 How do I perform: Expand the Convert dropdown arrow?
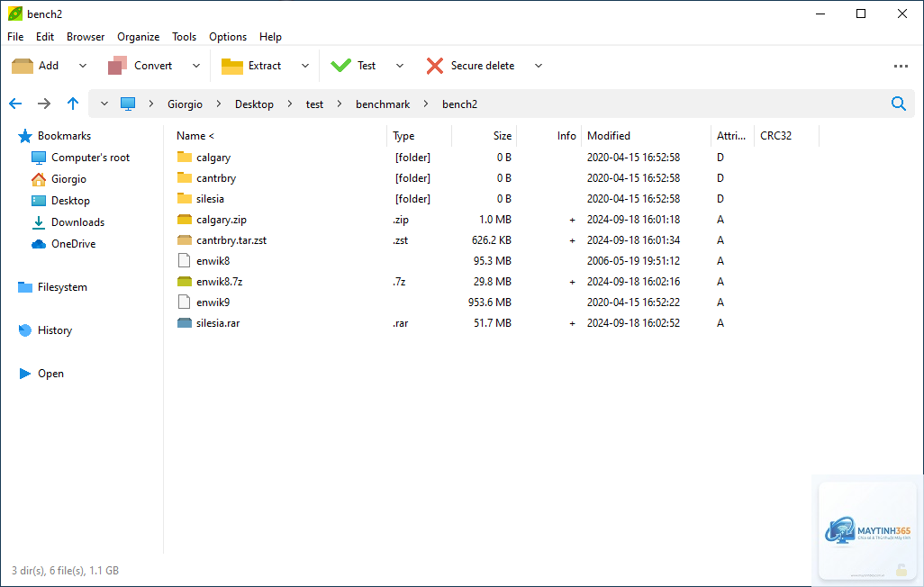196,66
